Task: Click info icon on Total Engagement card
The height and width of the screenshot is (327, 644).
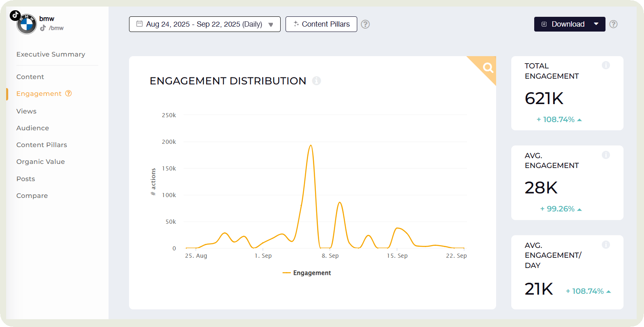Action: 605,66
